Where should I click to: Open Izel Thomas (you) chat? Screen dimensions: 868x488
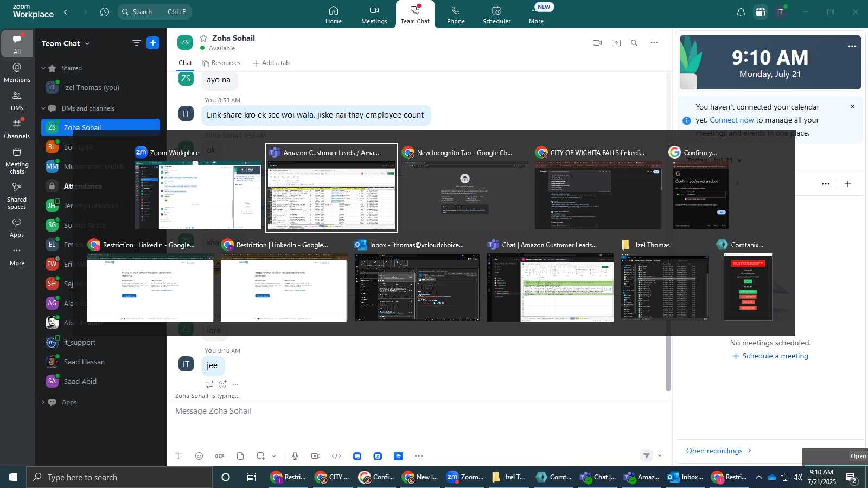tap(100, 87)
